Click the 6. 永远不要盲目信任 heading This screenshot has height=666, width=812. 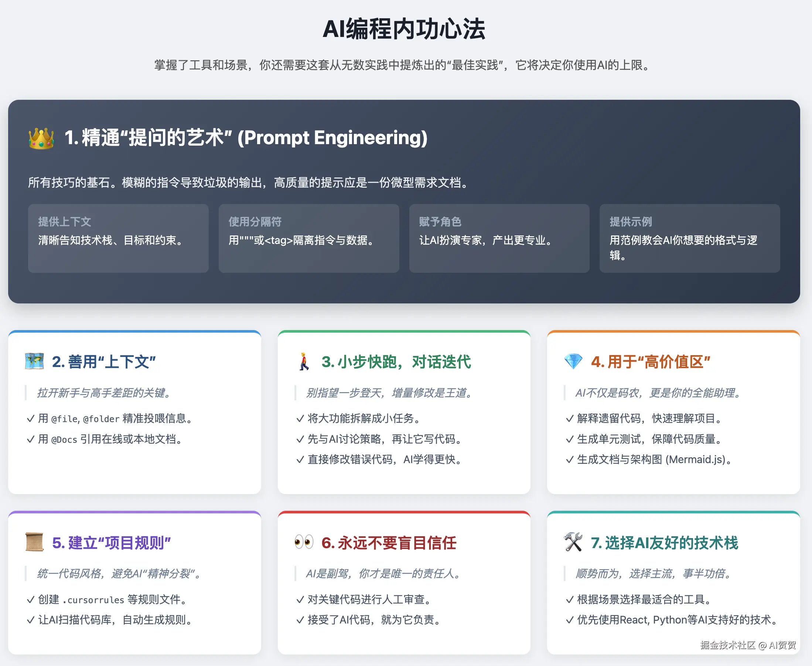(389, 543)
